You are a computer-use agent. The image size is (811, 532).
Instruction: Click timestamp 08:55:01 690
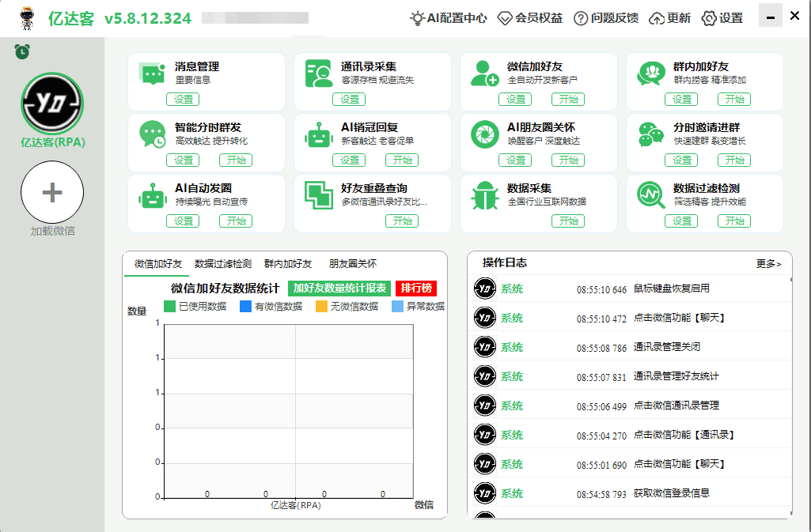click(x=601, y=466)
